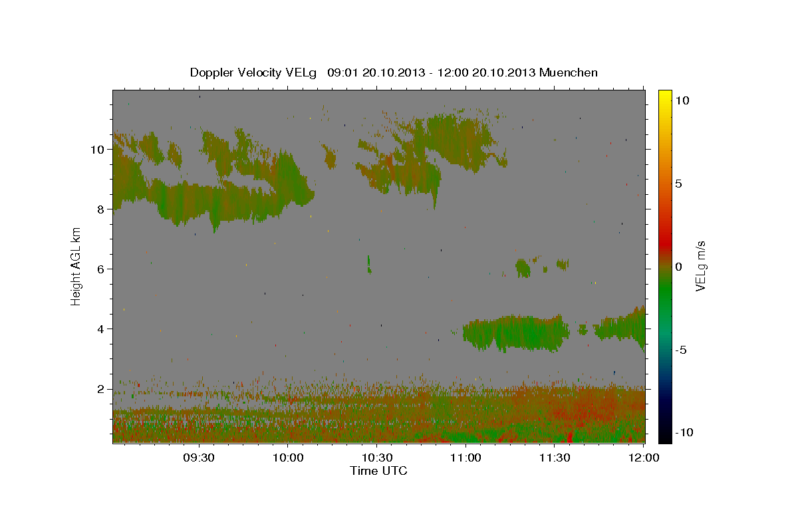Click the x-axis tick label 10:00

point(288,458)
